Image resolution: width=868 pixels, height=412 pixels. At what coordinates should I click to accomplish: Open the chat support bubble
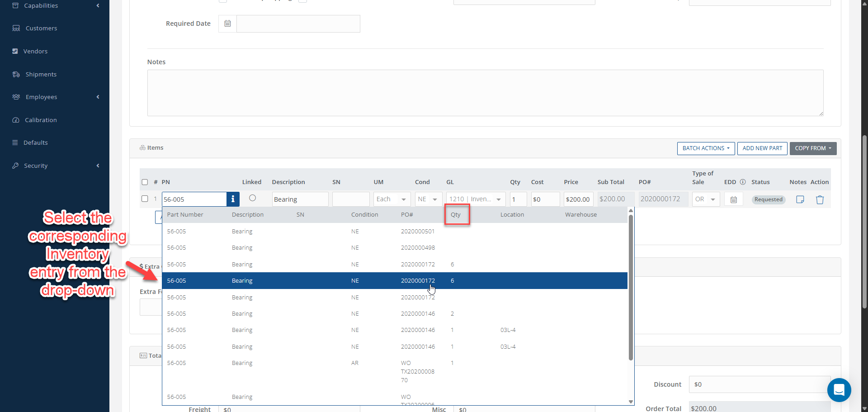click(839, 390)
